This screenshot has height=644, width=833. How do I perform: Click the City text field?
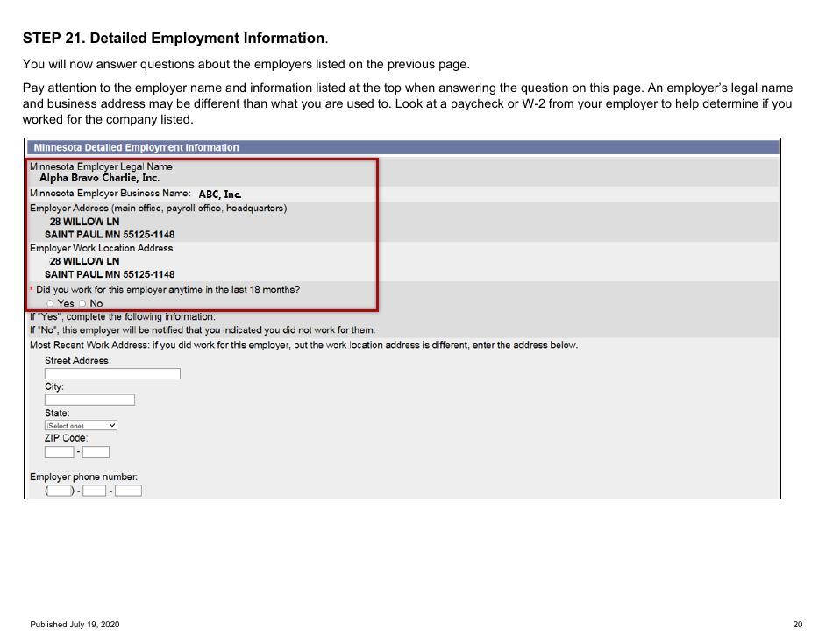(x=88, y=399)
